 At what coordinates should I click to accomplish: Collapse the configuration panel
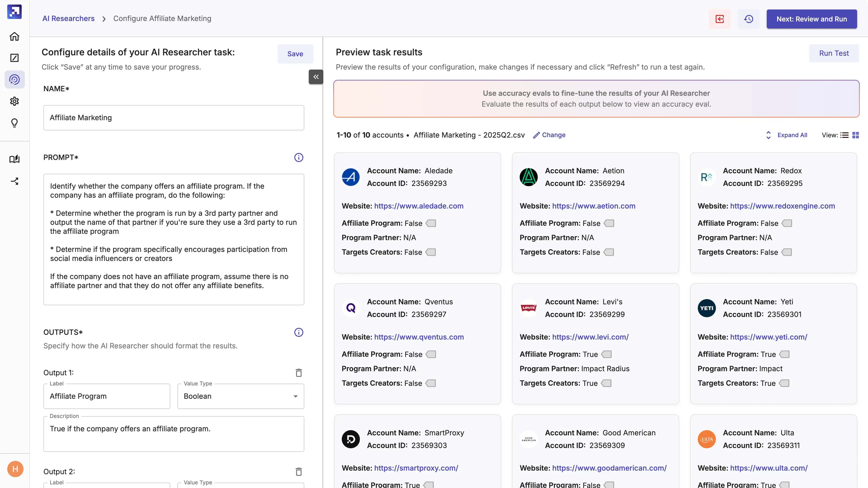click(316, 77)
